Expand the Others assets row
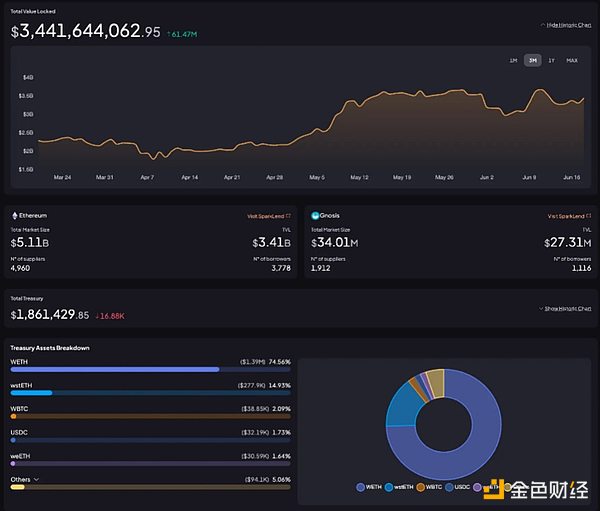 33,480
